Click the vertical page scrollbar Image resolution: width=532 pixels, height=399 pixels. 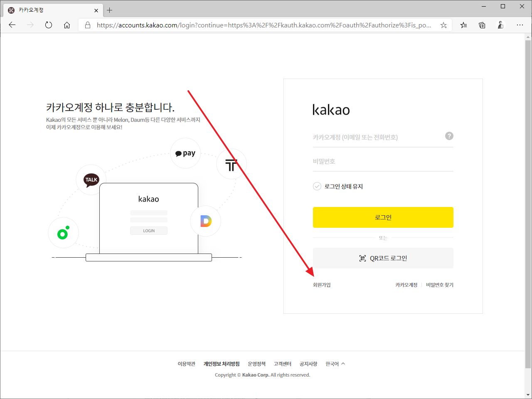click(528, 204)
